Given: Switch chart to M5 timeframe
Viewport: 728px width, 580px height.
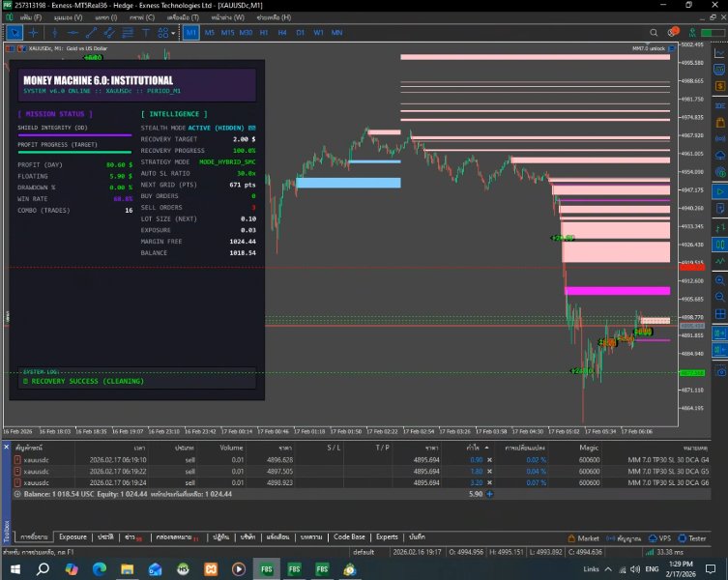Looking at the screenshot, I should point(210,33).
